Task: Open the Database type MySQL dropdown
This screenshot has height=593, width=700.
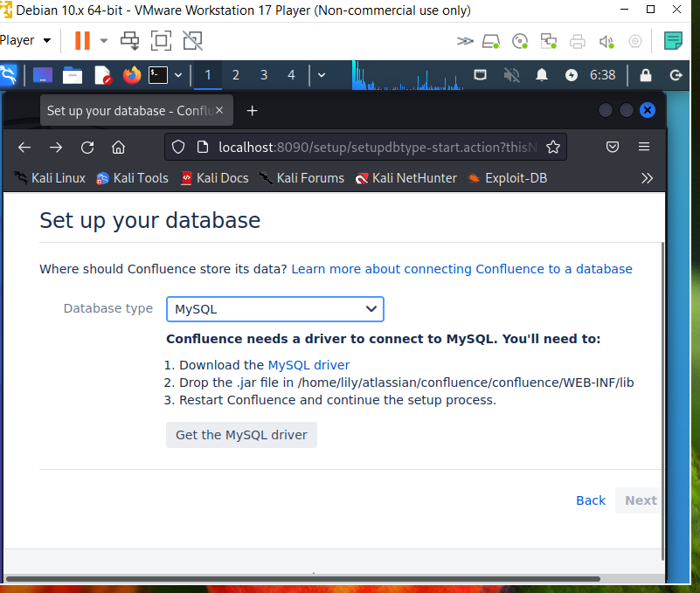Action: pos(275,309)
